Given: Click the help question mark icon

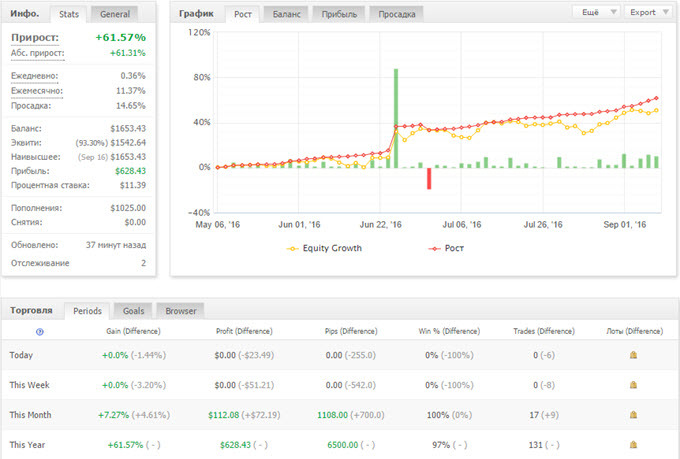Looking at the screenshot, I should pyautogui.click(x=39, y=332).
